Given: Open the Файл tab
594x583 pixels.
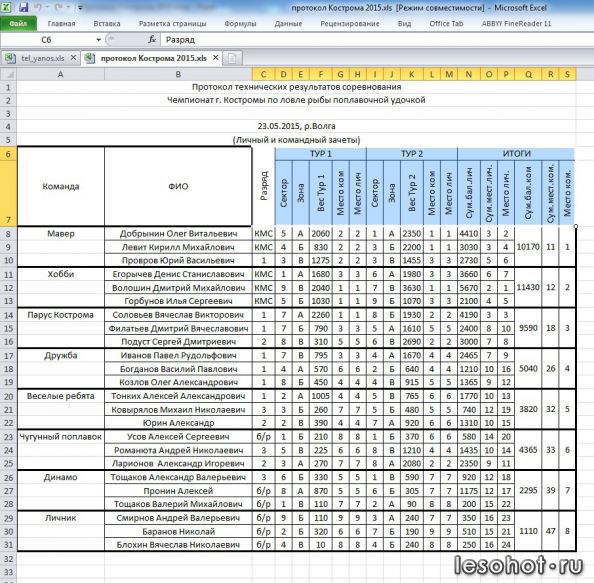Looking at the screenshot, I should 18,23.
